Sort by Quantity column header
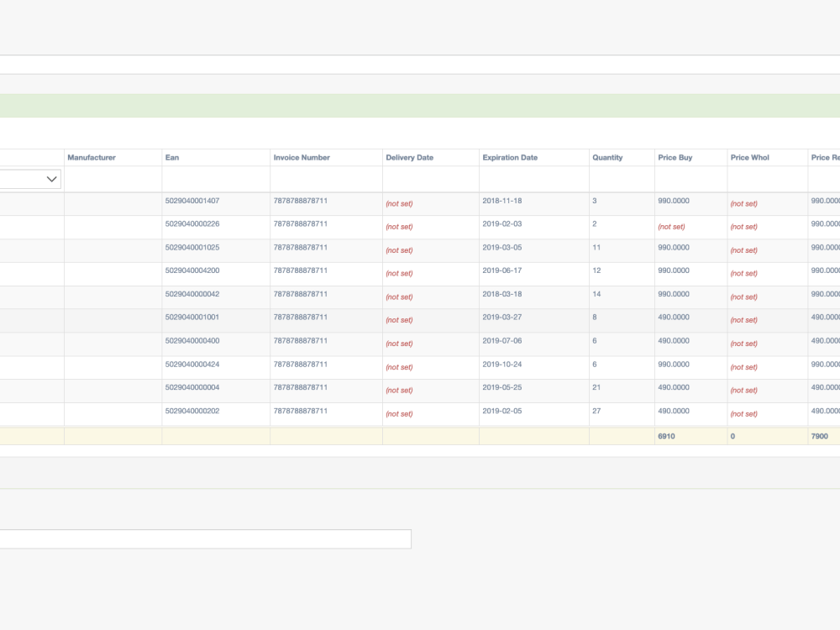The width and height of the screenshot is (840, 630). 607,158
